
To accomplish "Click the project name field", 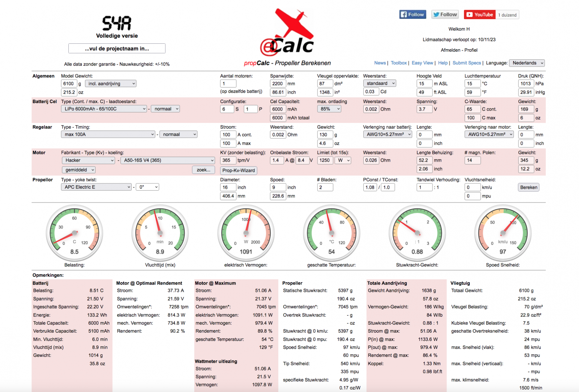I will (117, 48).
